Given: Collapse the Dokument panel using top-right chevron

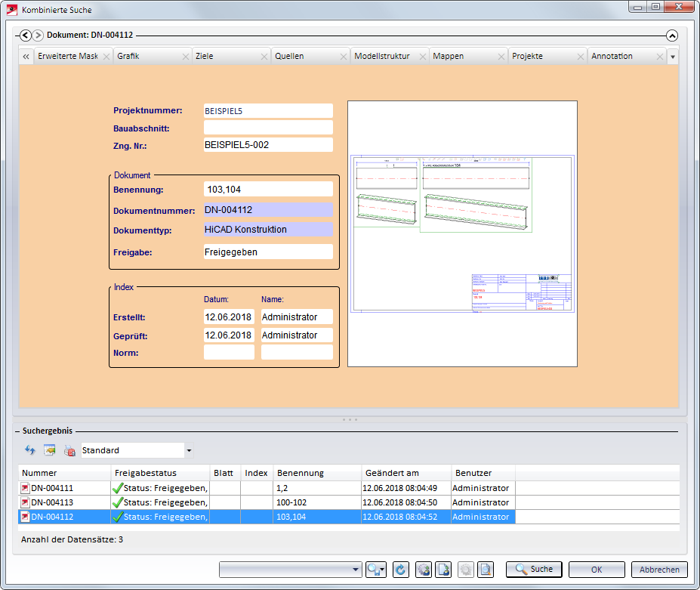Looking at the screenshot, I should (x=672, y=35).
